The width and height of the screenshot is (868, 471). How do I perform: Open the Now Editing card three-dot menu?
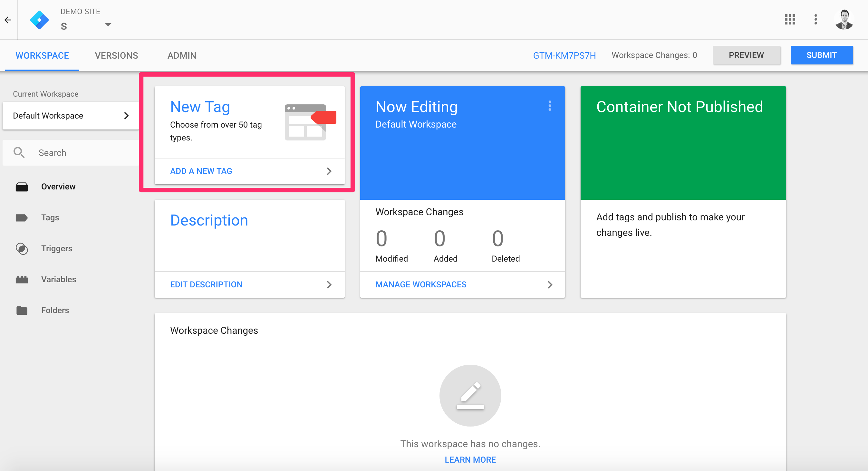[550, 106]
